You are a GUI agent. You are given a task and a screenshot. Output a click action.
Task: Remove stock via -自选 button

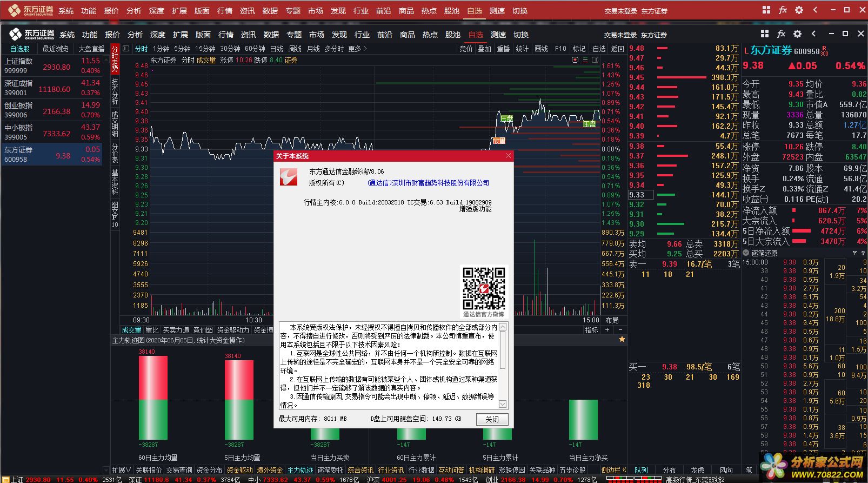pos(598,49)
